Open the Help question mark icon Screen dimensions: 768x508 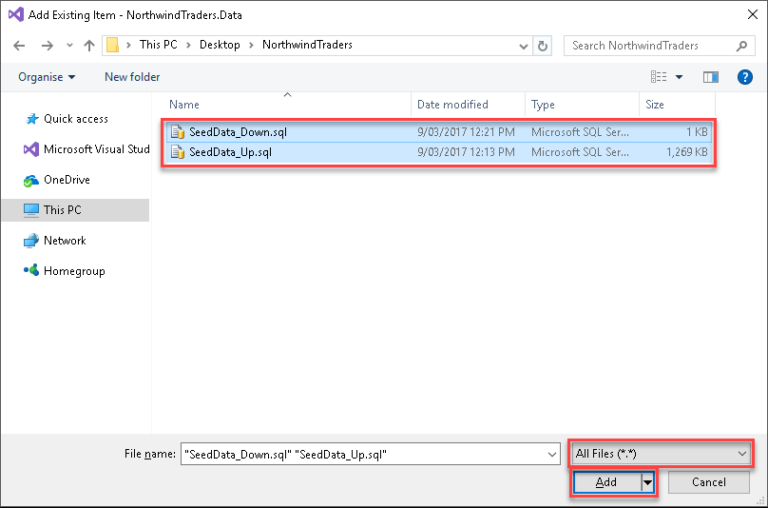[x=744, y=77]
